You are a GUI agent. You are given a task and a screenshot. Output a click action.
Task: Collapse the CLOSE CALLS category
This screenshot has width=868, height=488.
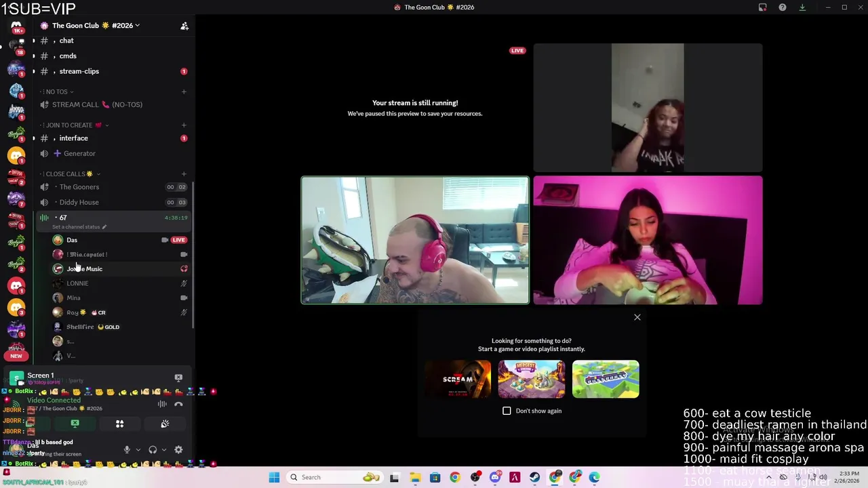click(x=70, y=174)
